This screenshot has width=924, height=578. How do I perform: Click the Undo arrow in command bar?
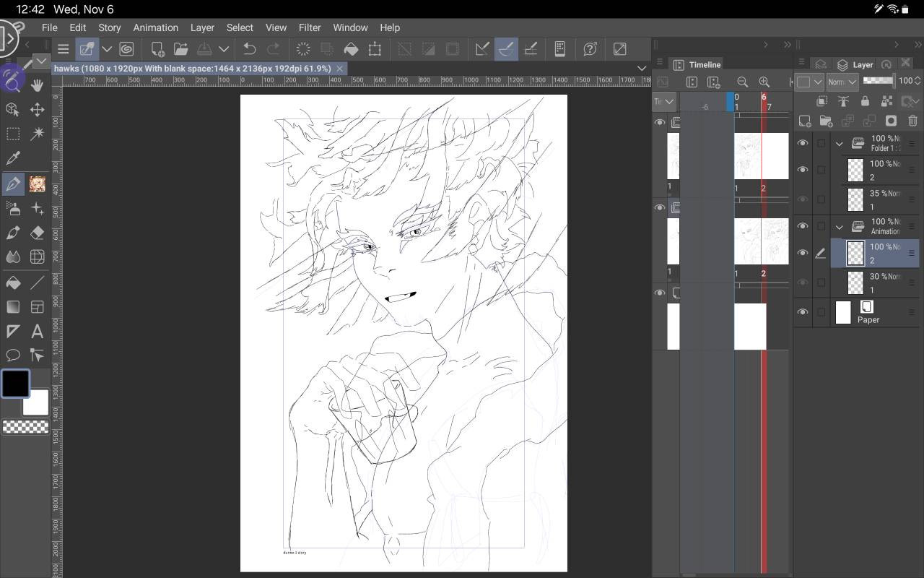coord(250,49)
